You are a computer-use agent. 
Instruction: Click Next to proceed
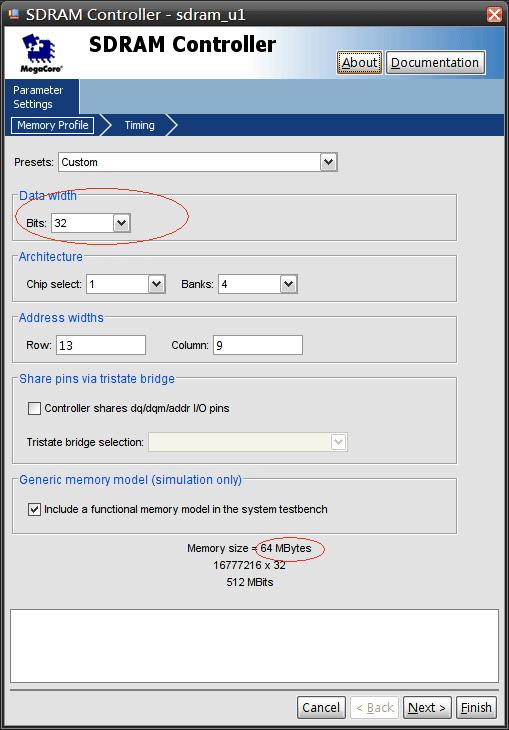coord(427,708)
